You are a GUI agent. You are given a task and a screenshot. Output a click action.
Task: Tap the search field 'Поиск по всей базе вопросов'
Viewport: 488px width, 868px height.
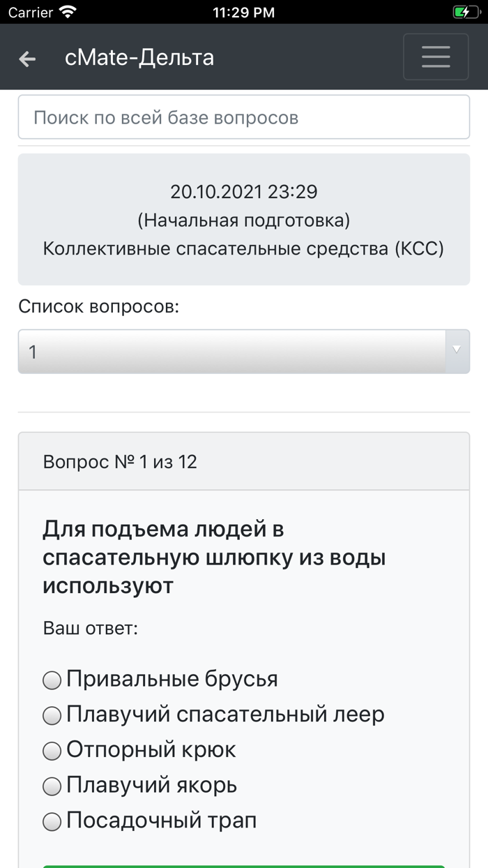[x=243, y=117]
